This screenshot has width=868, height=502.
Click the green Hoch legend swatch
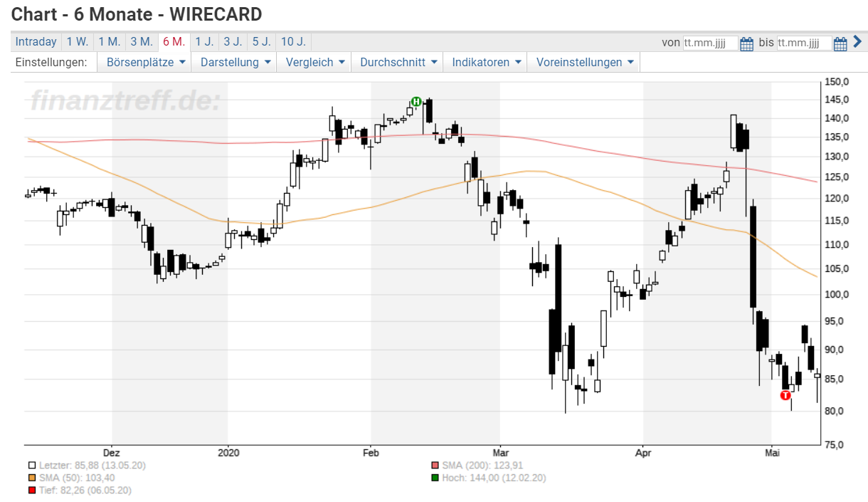tap(435, 478)
